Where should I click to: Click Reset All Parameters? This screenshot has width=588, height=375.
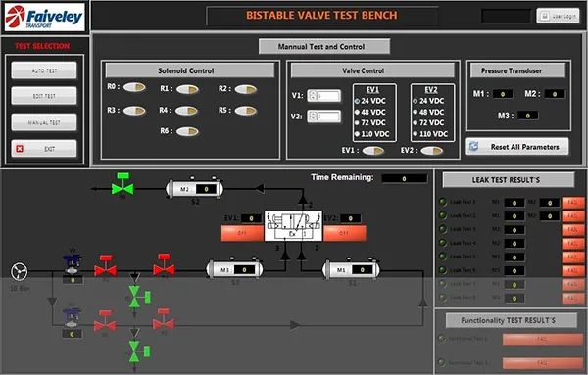tap(517, 147)
